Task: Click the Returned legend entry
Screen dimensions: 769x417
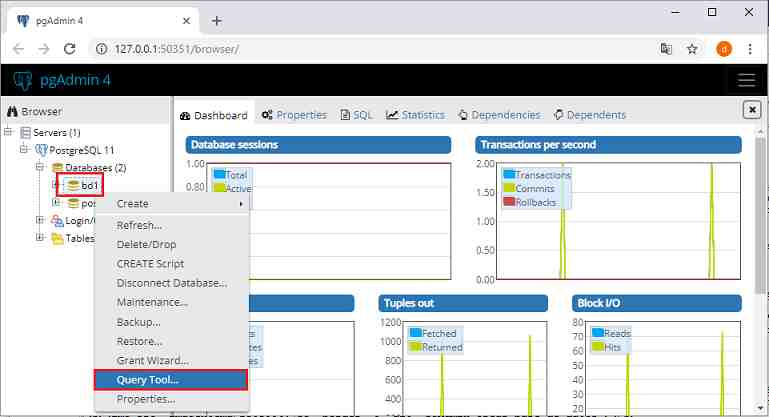Action: pos(436,347)
